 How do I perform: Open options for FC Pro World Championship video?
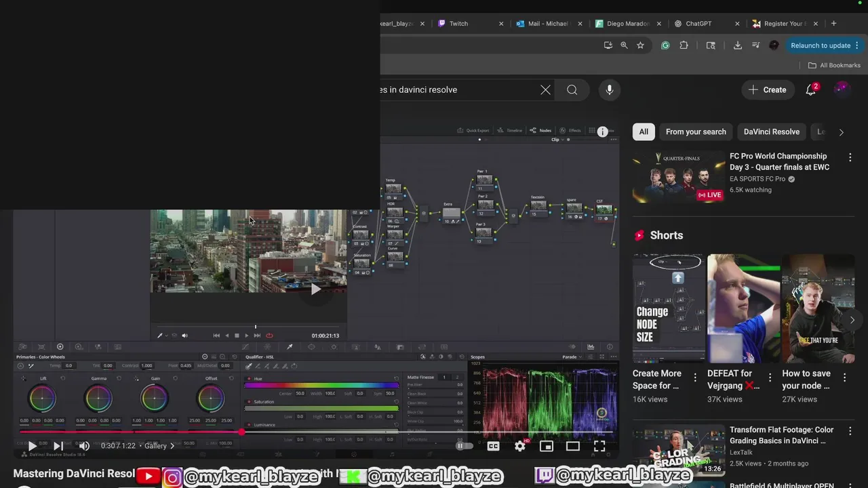pos(850,157)
